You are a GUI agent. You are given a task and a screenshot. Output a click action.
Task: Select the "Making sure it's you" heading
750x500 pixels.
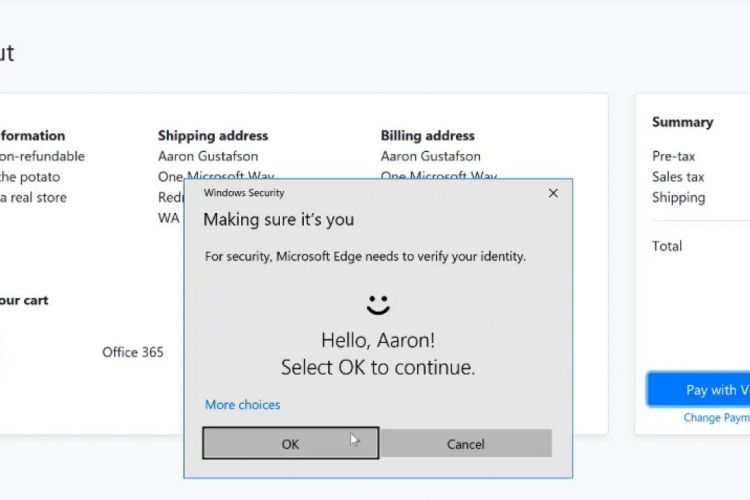point(279,220)
